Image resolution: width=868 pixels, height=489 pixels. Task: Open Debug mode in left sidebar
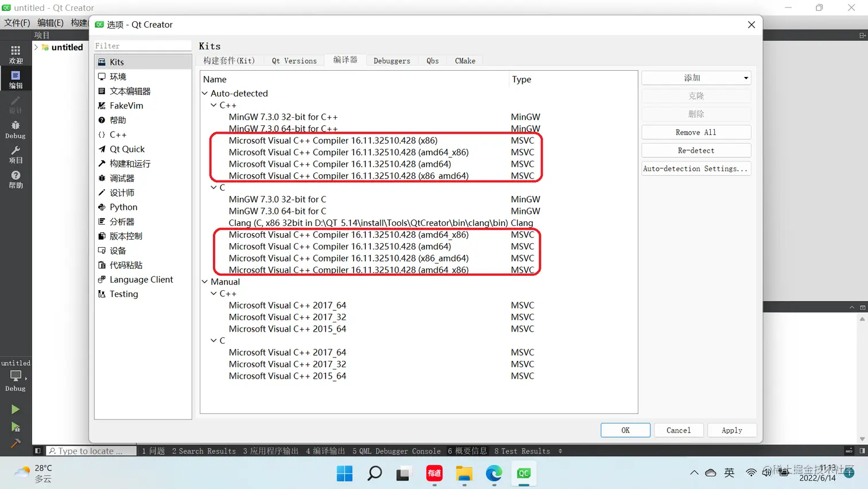pyautogui.click(x=15, y=130)
